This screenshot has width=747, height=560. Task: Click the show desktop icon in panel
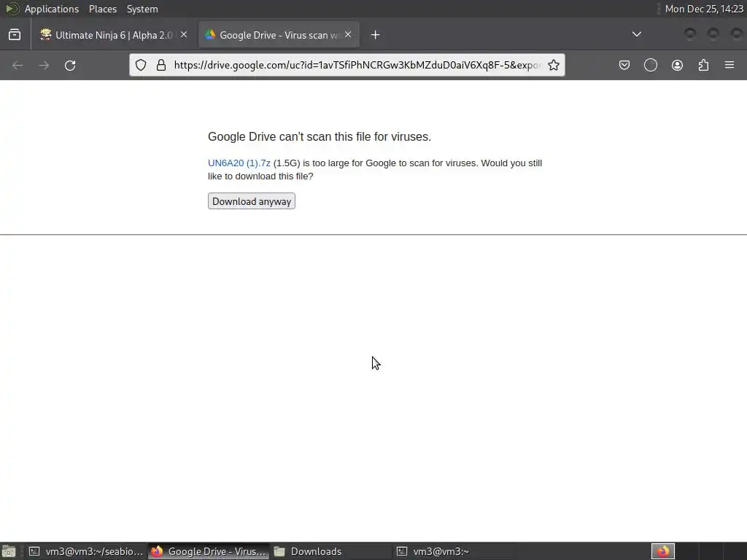9,551
